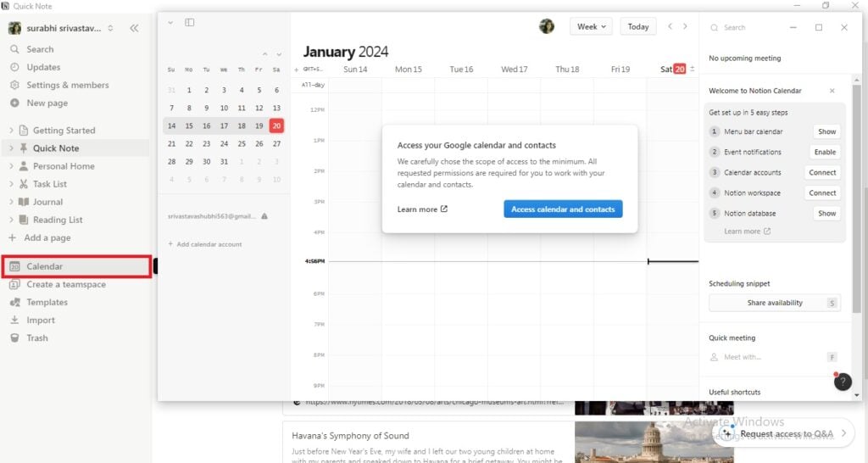Open the Journal page

47,202
